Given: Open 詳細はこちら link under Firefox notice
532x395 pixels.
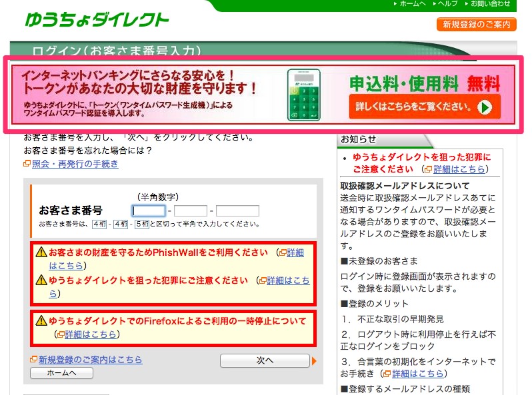Looking at the screenshot, I should tap(91, 334).
